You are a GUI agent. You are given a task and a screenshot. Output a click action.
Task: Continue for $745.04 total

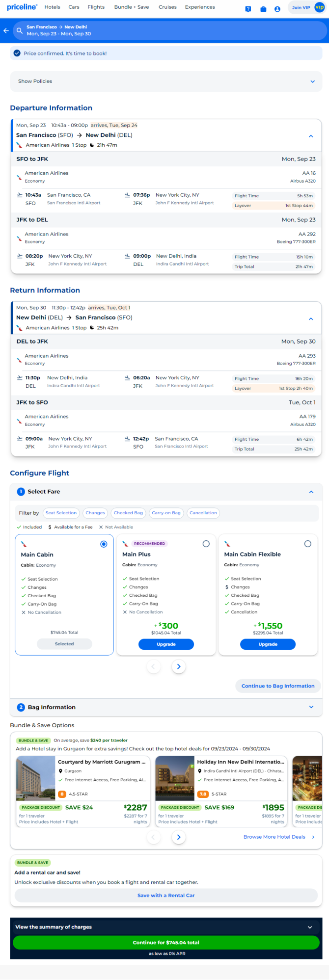[x=166, y=943]
